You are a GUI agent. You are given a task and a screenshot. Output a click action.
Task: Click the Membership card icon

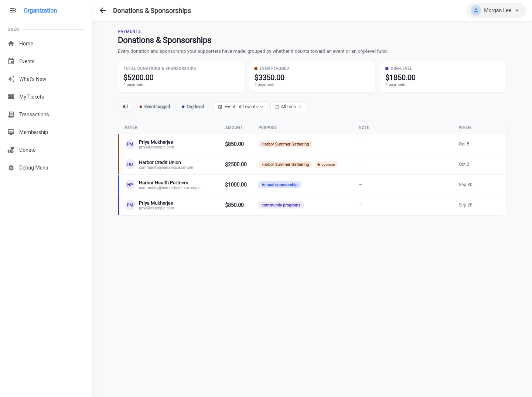11,132
